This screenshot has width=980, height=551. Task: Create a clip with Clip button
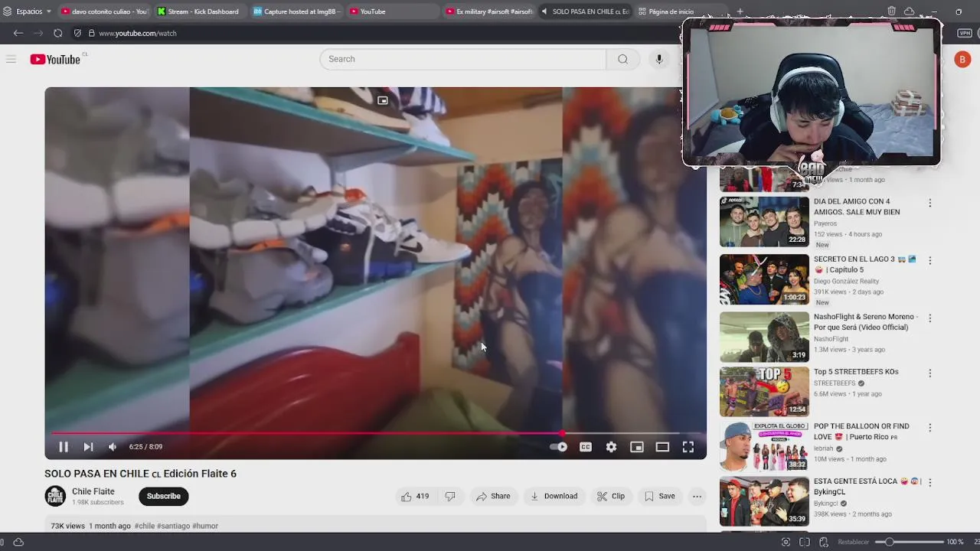(x=611, y=496)
